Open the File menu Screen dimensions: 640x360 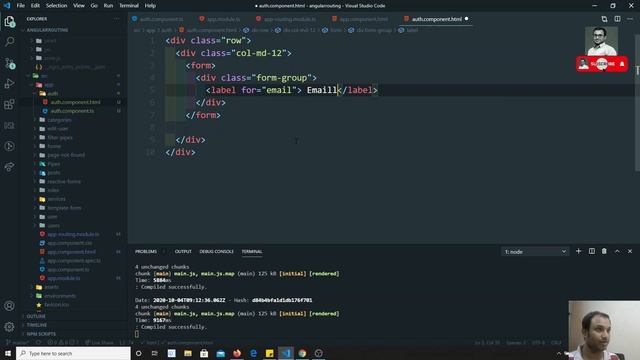20,6
